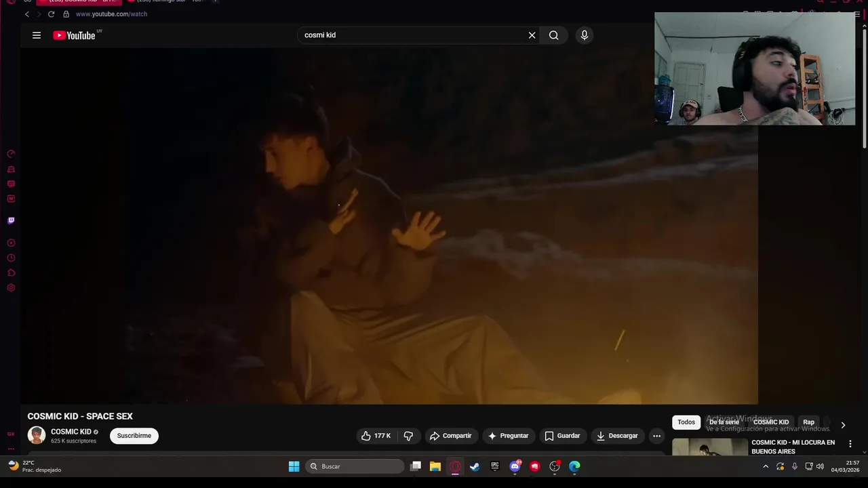
Task: Show more filter chips with the right arrow
Action: pyautogui.click(x=843, y=425)
